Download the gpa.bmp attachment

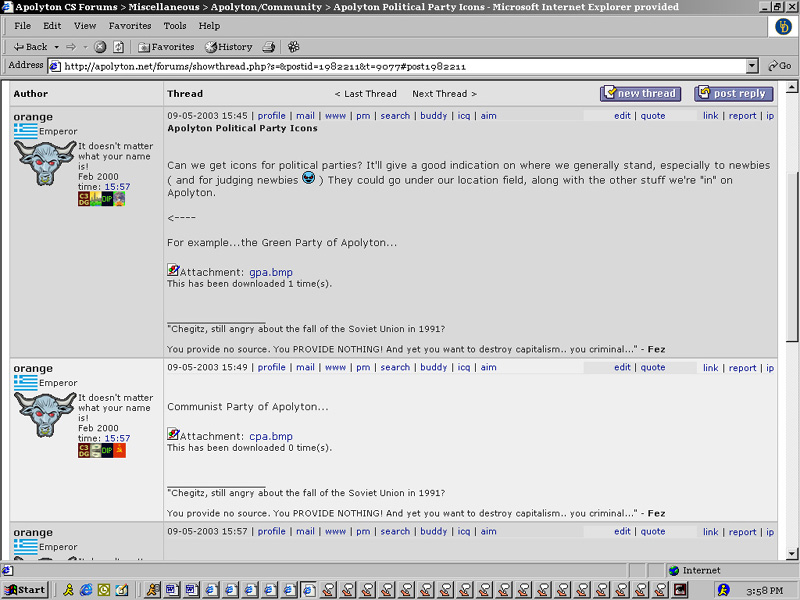pos(270,272)
